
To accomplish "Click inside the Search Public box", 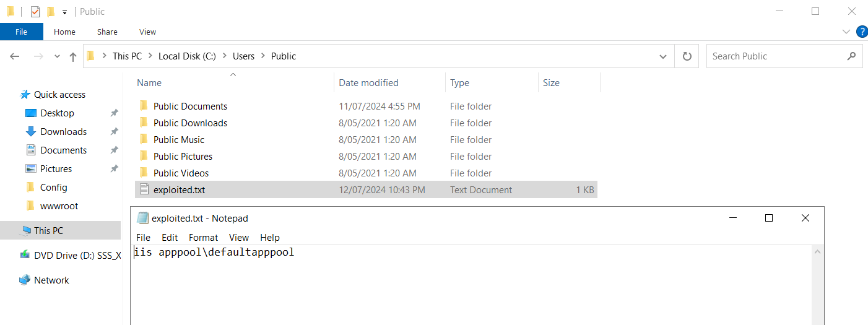I will [774, 56].
